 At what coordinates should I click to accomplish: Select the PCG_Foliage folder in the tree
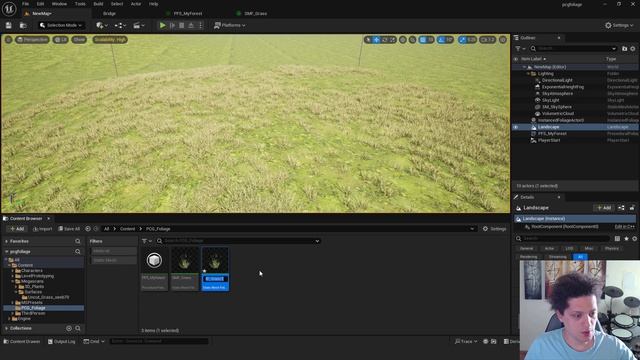[x=33, y=308]
